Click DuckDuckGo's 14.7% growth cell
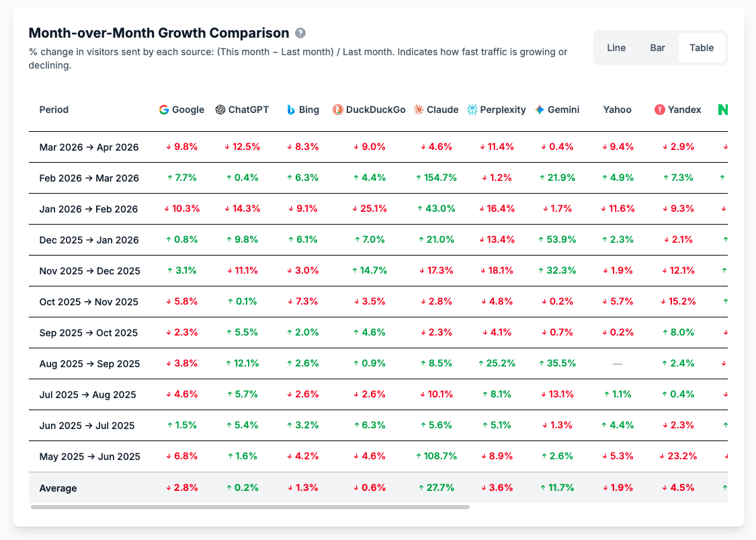This screenshot has width=756, height=540. (x=370, y=270)
